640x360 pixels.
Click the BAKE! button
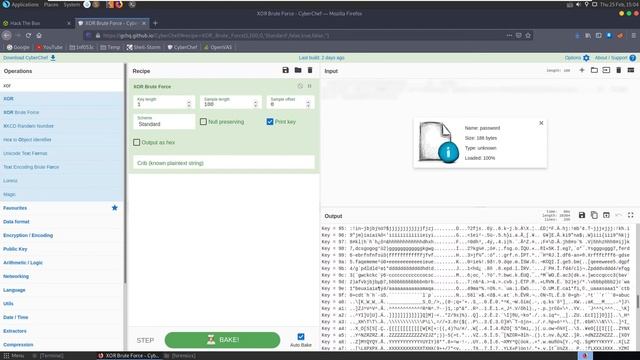tap(222, 340)
